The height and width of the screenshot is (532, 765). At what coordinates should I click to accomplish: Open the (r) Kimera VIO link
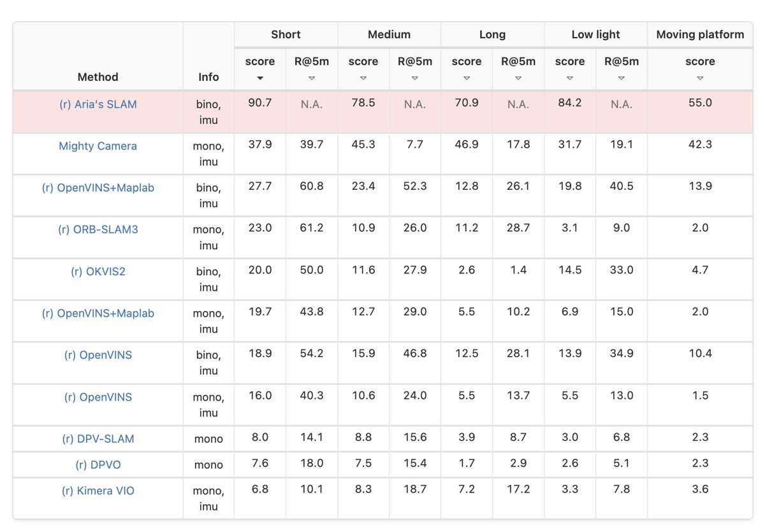pos(98,491)
